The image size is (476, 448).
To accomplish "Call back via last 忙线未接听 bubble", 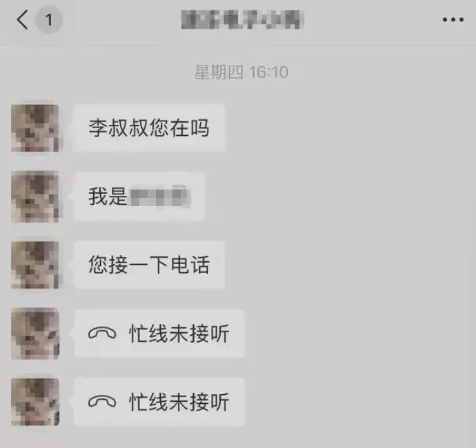I will 159,402.
